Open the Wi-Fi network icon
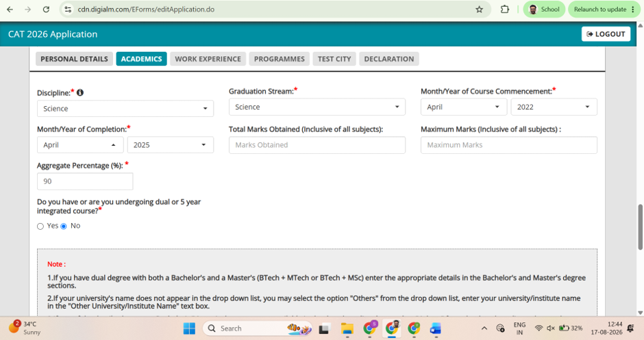The image size is (644, 340). tap(539, 328)
